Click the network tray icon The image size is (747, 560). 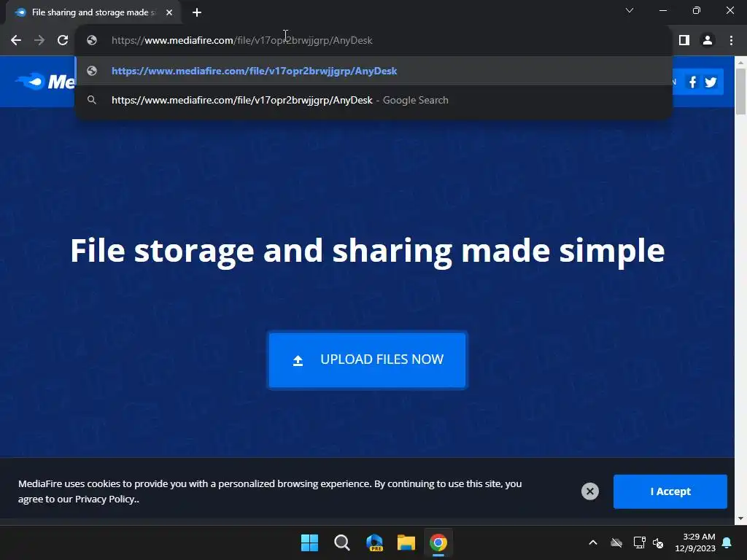[x=639, y=542]
